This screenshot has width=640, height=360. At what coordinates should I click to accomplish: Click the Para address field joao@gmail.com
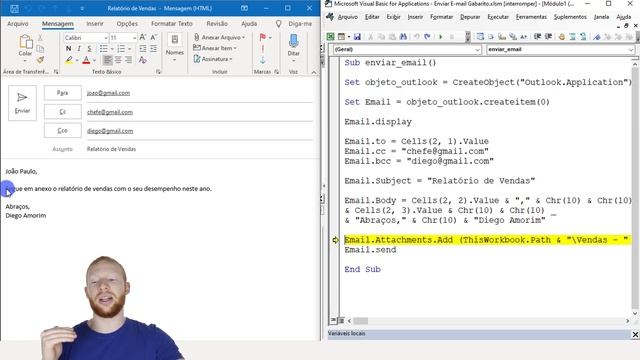[x=199, y=93]
